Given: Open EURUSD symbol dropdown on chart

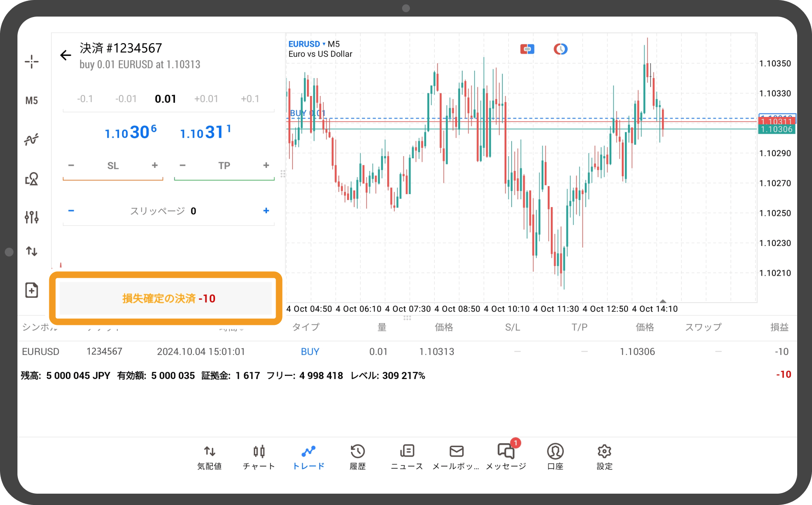Looking at the screenshot, I should (x=307, y=44).
